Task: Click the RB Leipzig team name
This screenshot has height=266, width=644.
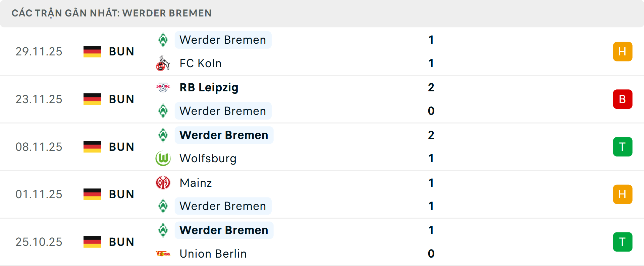Action: tap(209, 87)
